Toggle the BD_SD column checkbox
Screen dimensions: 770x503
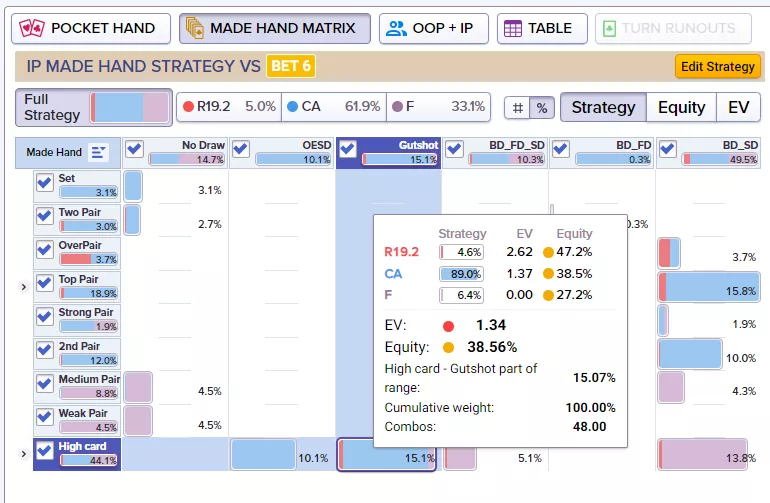tap(668, 150)
